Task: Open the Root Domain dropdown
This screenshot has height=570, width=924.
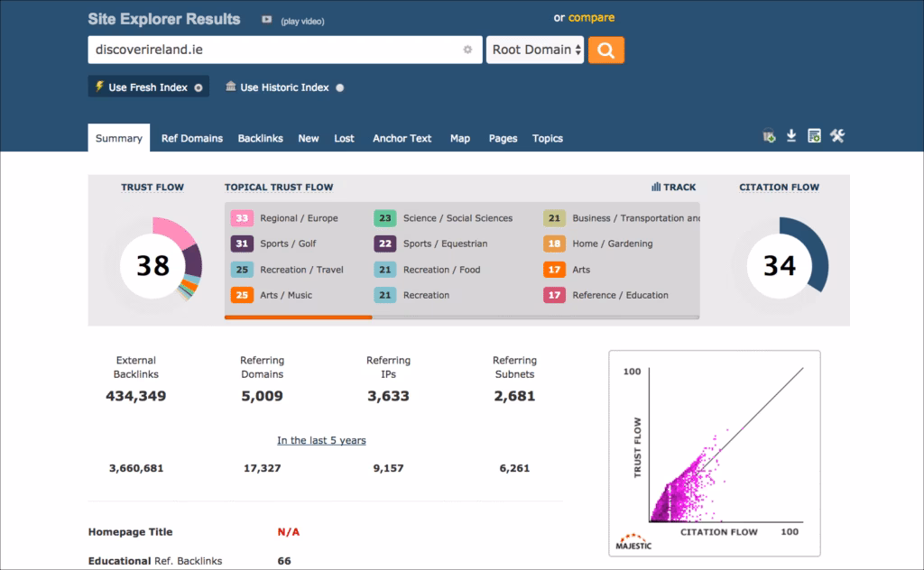Action: [534, 50]
